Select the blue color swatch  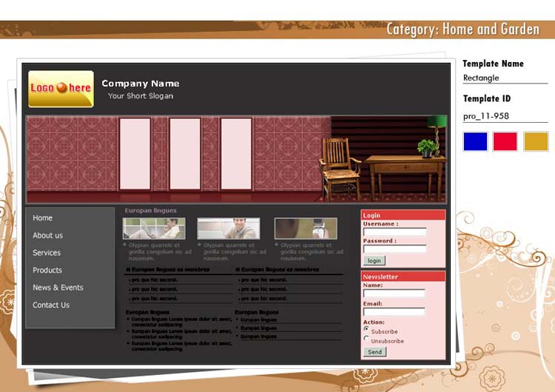pos(475,141)
